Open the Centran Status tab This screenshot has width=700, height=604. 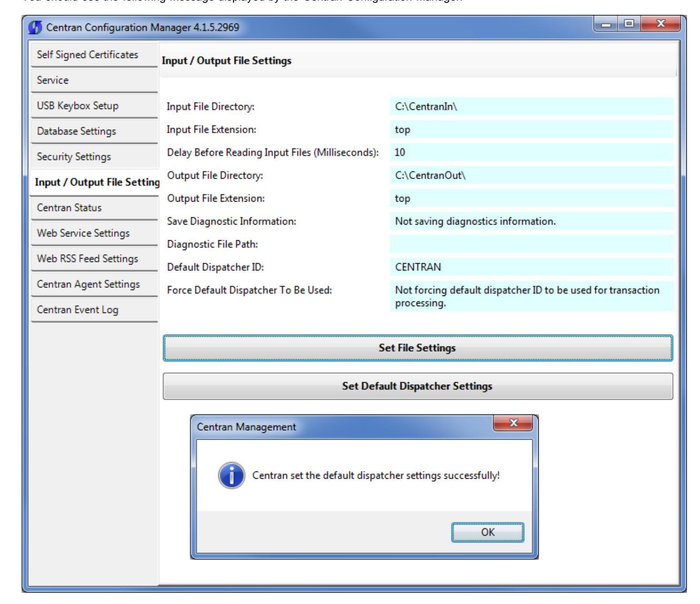coord(95,208)
